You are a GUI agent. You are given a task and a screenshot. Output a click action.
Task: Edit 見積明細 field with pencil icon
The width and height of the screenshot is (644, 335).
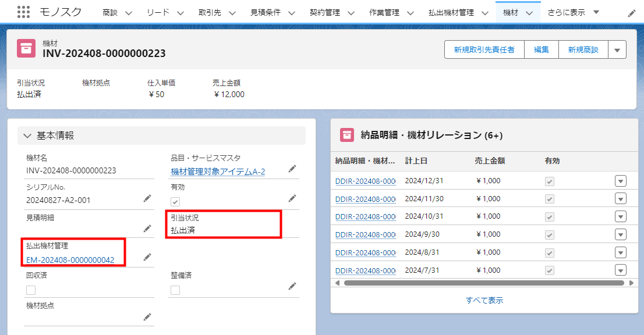147,229
